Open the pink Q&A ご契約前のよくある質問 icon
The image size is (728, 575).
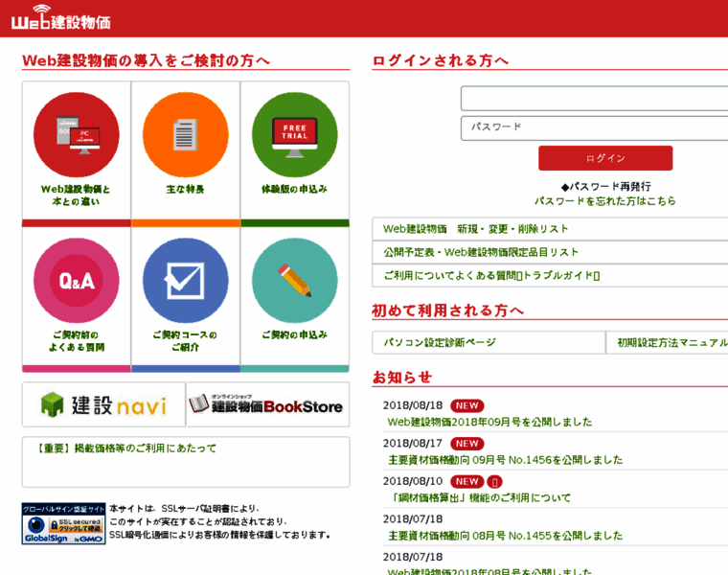pos(76,280)
